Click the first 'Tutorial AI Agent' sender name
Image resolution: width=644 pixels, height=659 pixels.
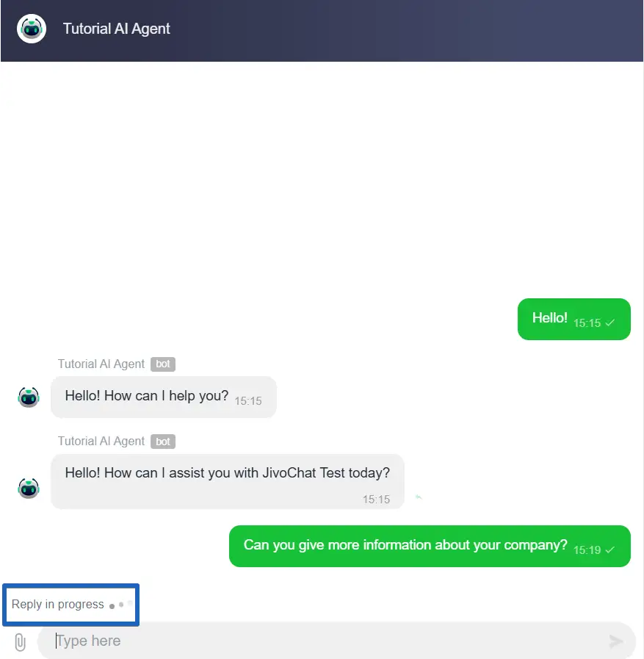101,364
